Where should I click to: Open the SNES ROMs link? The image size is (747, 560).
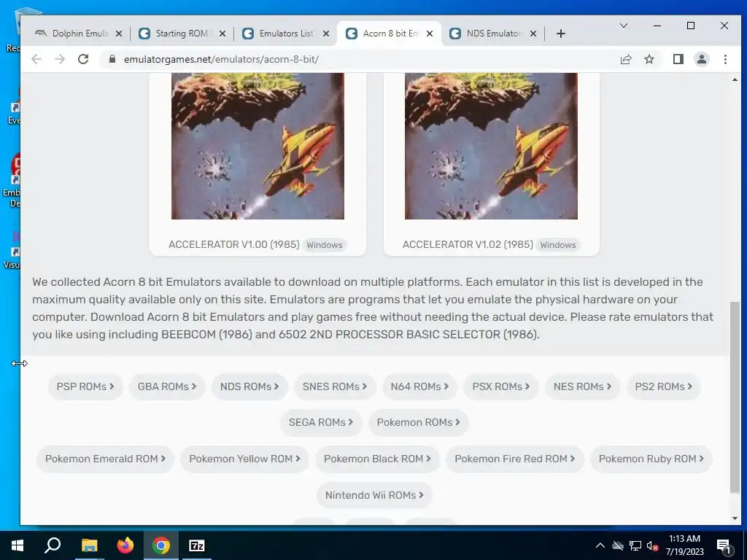click(334, 386)
